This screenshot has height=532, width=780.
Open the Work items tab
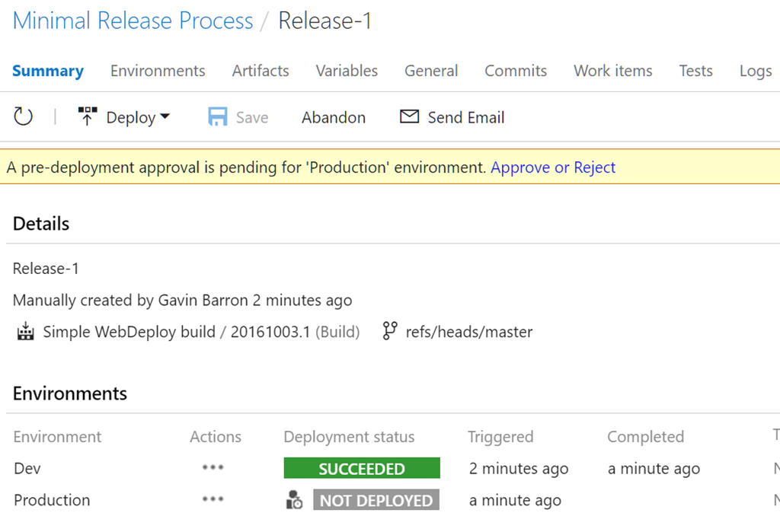pos(612,71)
